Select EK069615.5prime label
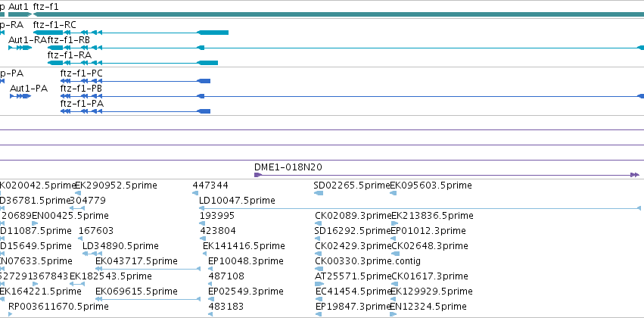The height and width of the screenshot is (318, 644). (136, 291)
